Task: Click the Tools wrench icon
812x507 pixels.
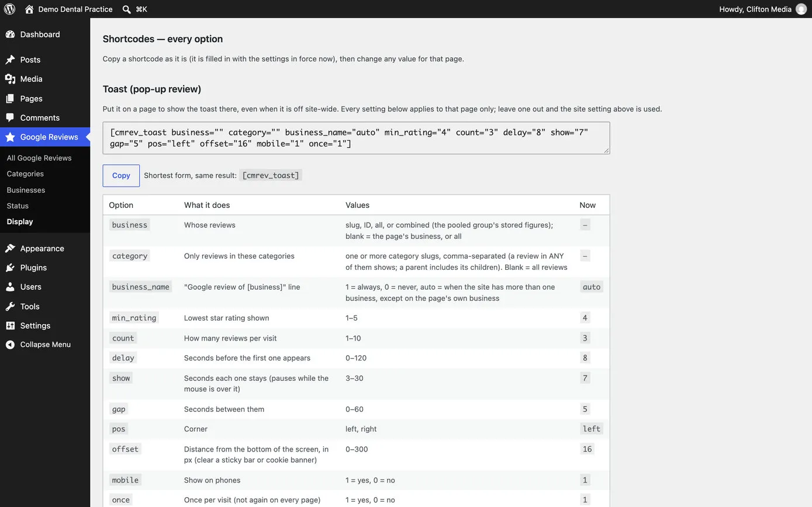Action: (x=10, y=307)
